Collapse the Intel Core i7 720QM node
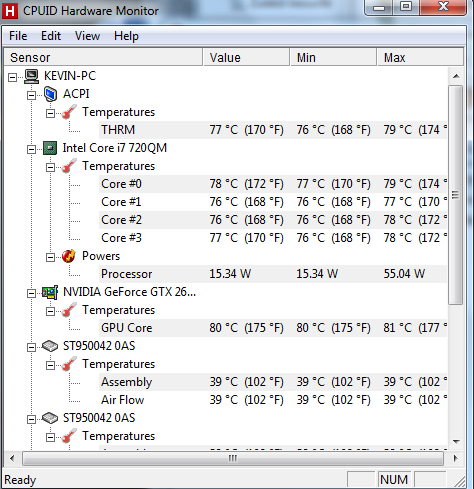The height and width of the screenshot is (489, 474). [31, 149]
